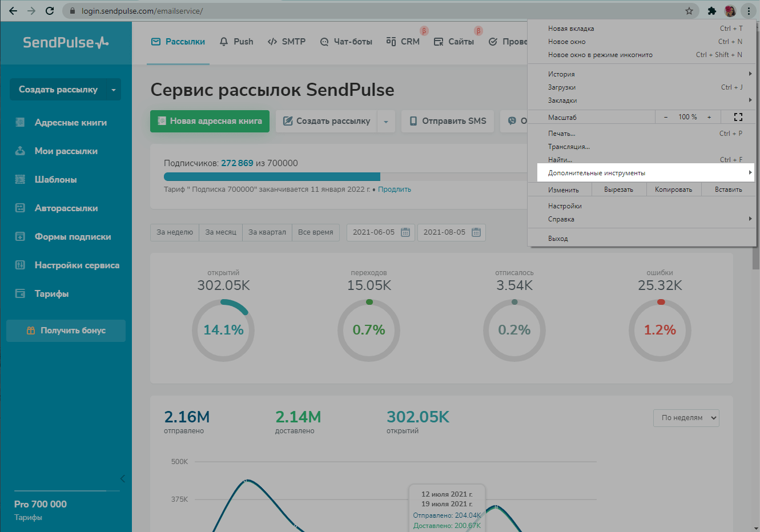Collapse the sidebar with left chevron

[123, 478]
